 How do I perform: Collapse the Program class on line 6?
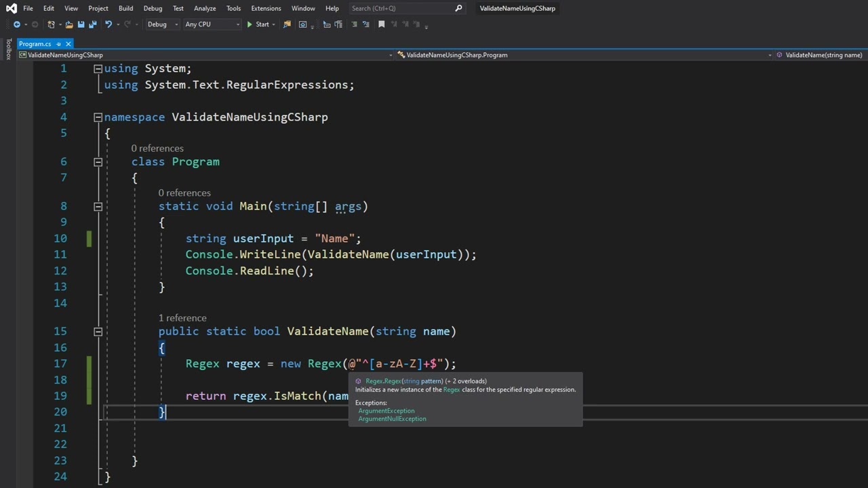(98, 162)
